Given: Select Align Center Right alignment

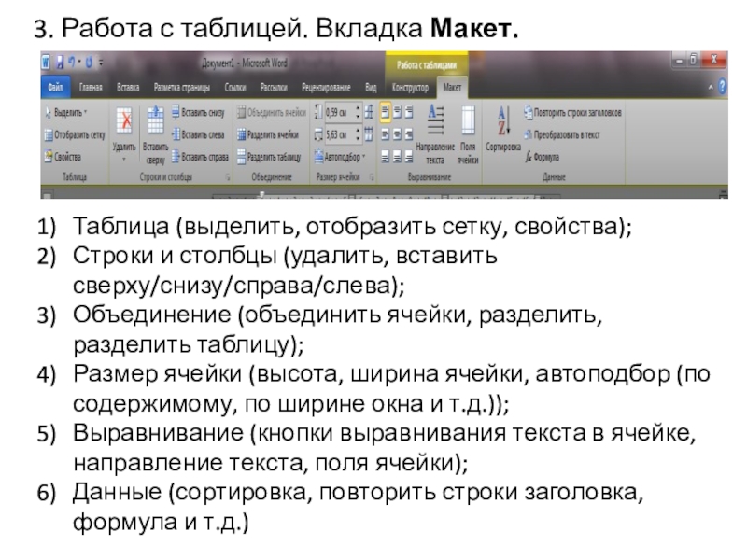Looking at the screenshot, I should coord(409,134).
